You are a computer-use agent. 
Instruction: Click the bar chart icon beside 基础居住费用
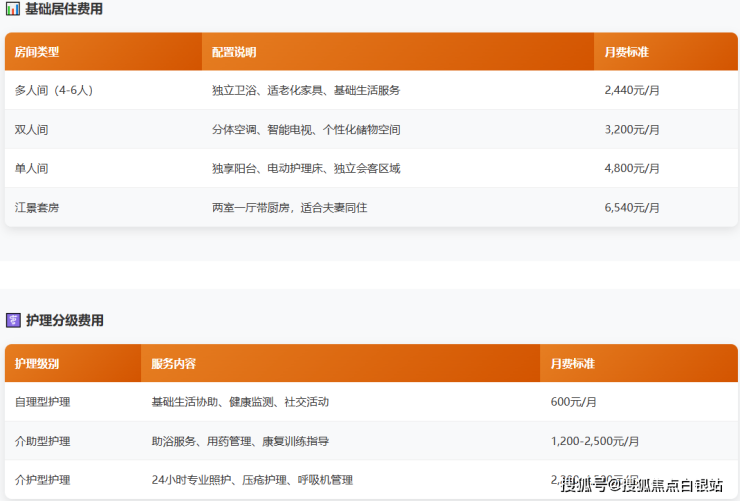coord(13,9)
